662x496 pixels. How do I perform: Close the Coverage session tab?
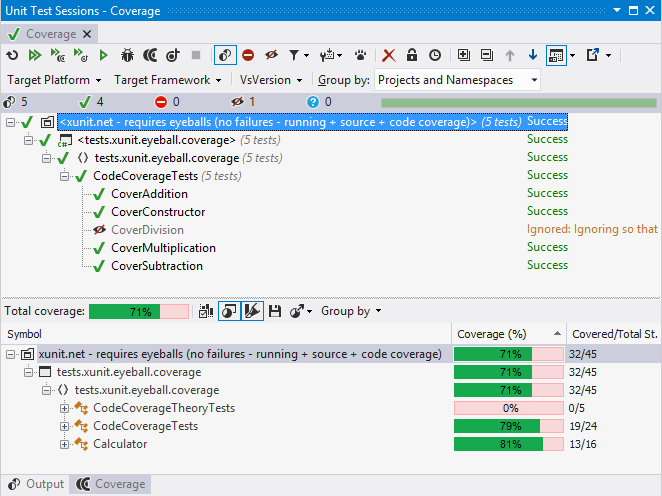(87, 34)
